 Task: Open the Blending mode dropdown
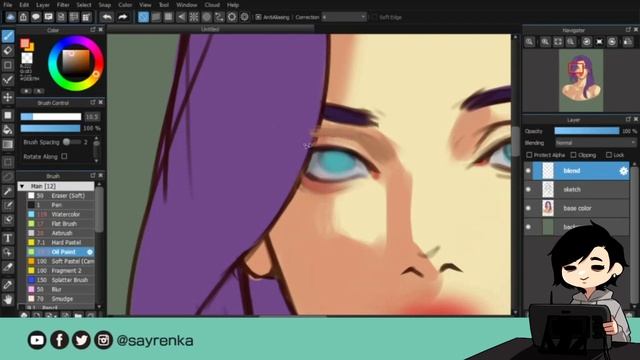[x=596, y=143]
